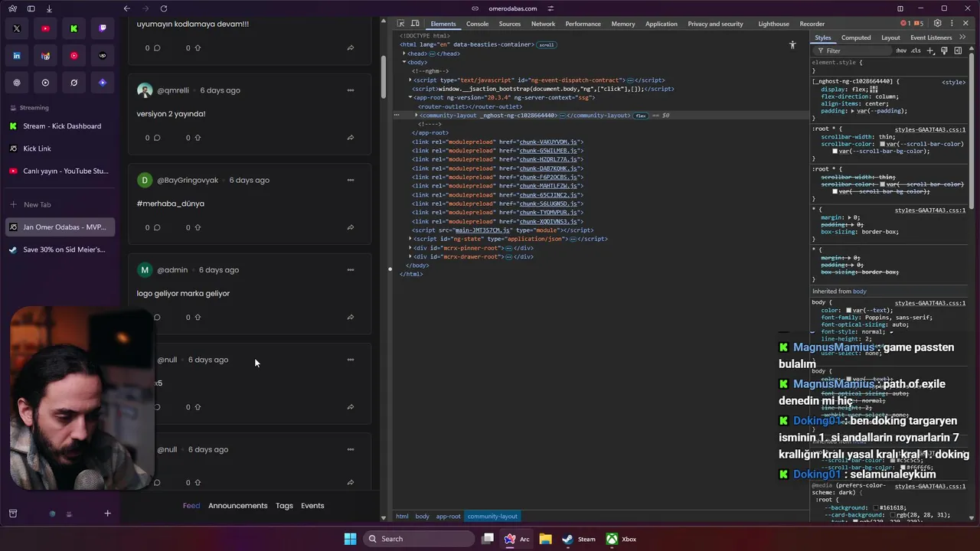Expand the ng-state script node

pyautogui.click(x=410, y=239)
